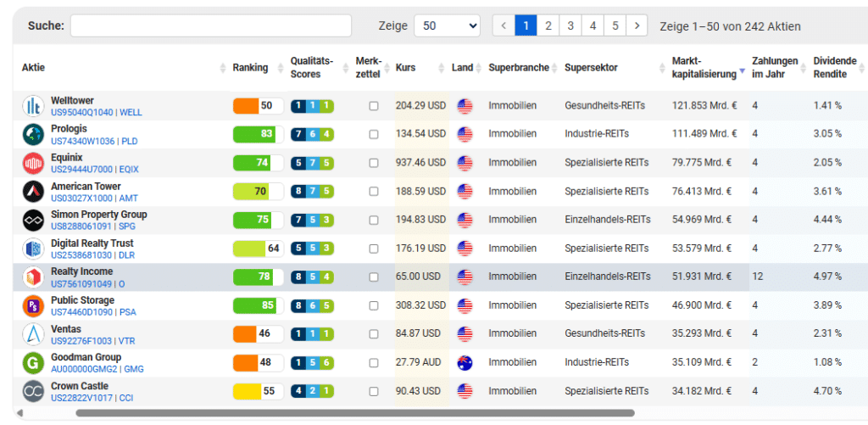Go to page 3 in pagination
The height and width of the screenshot is (425, 868).
coord(570,26)
